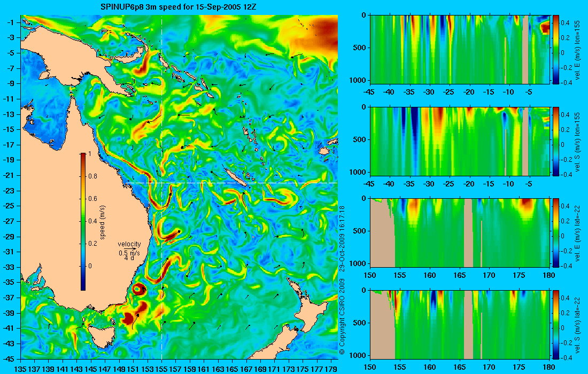Click latitude tick '-23' on main map axis
588x374 pixels.
click(x=9, y=190)
